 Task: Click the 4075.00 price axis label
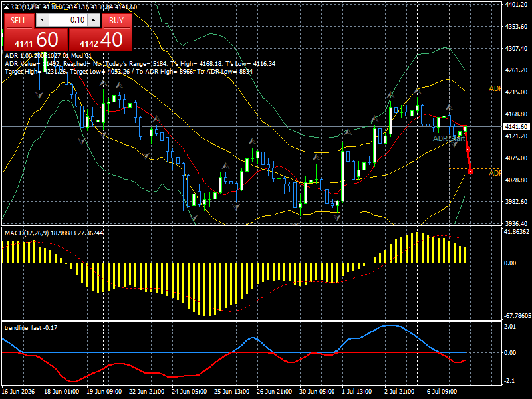coord(516,158)
